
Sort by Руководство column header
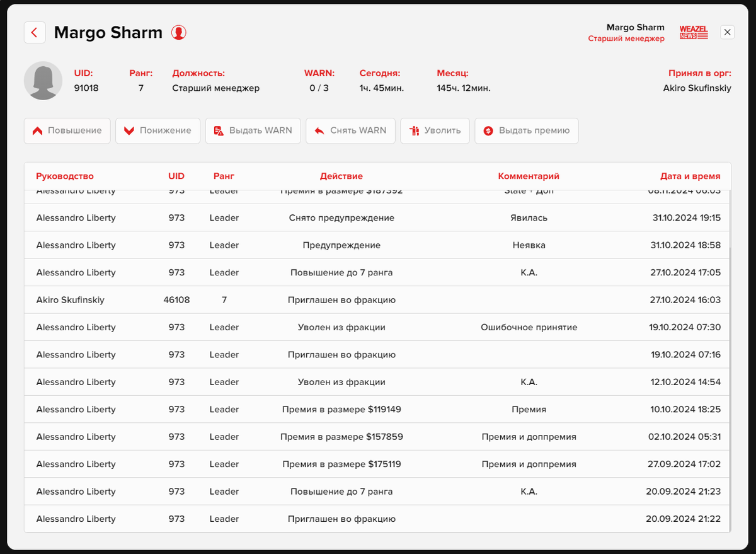coord(65,176)
